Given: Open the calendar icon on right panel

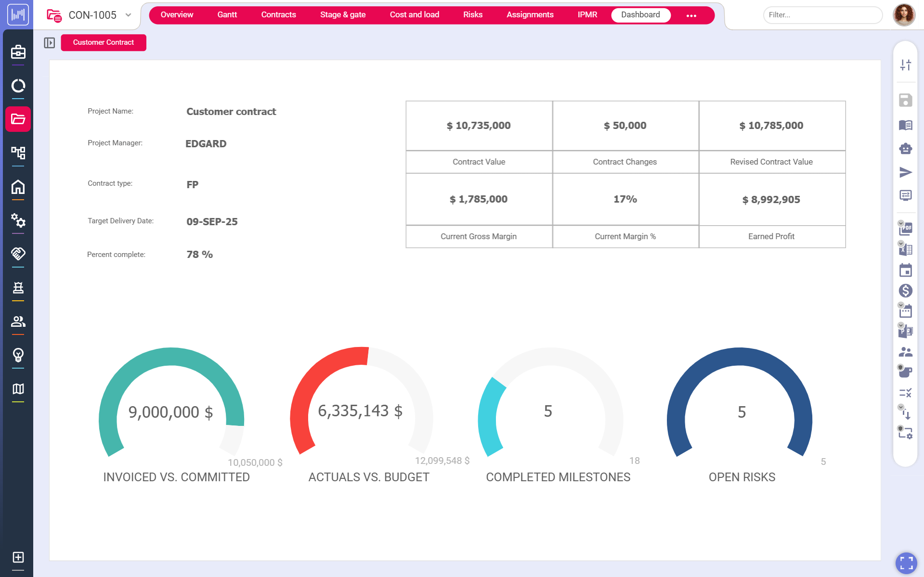Looking at the screenshot, I should point(906,270).
